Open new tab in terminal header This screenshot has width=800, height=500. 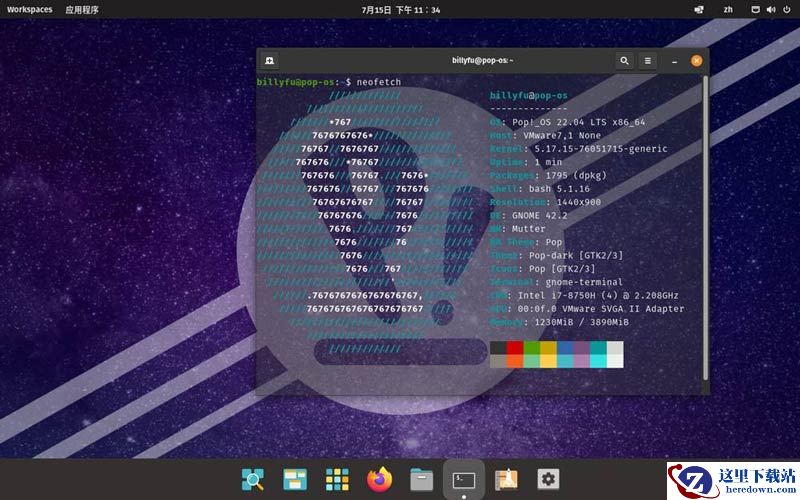click(269, 61)
